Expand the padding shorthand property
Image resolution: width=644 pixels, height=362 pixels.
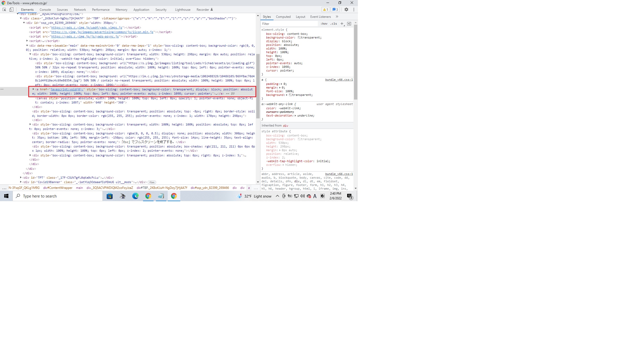point(281,84)
